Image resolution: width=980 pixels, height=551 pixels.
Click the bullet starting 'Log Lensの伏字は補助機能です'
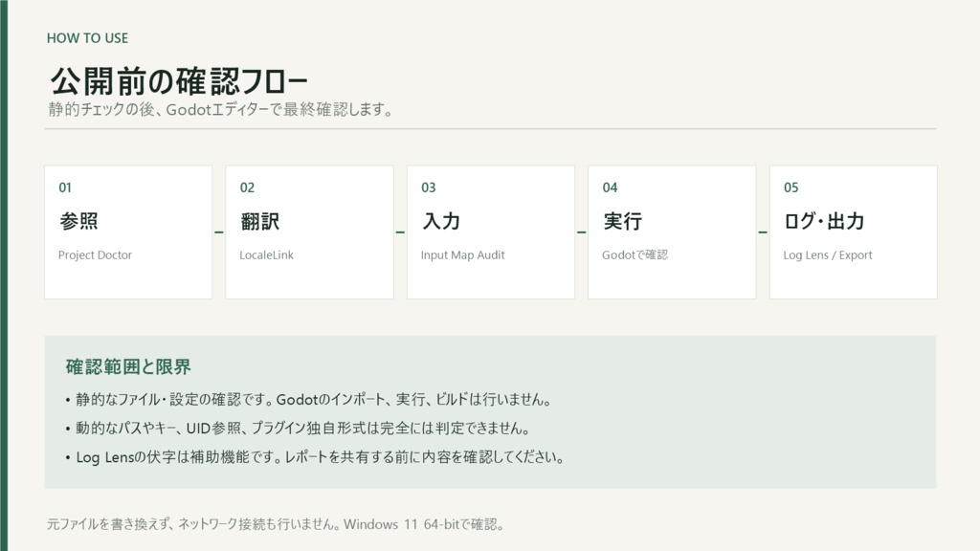316,456
